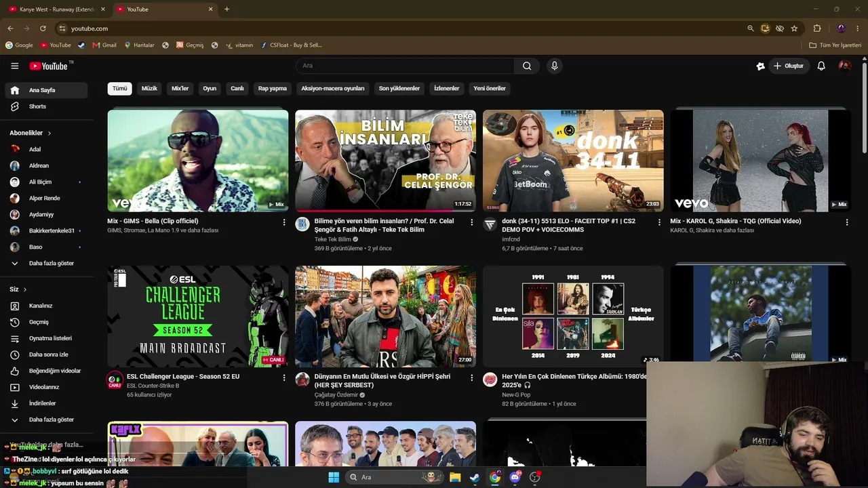Open İndirilenler in the sidebar
This screenshot has height=488, width=868.
coord(47,403)
